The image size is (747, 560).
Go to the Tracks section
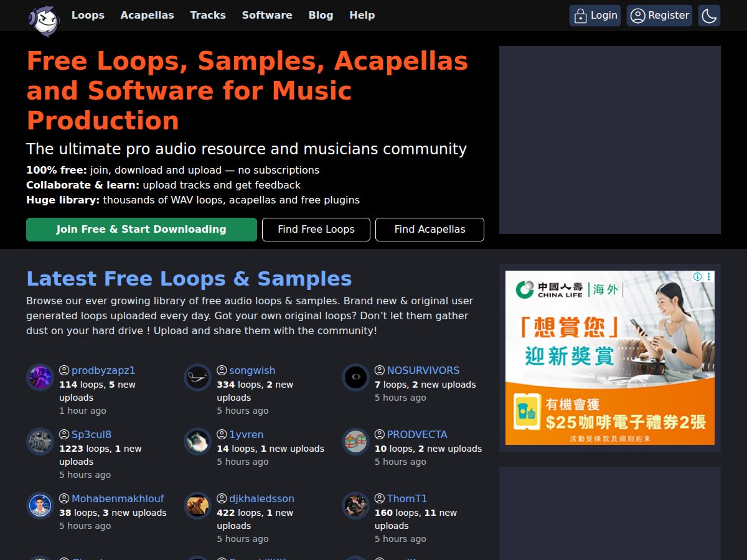(208, 16)
